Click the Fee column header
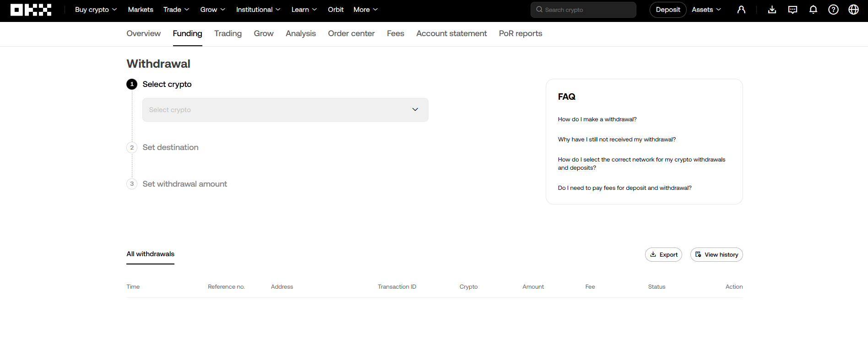This screenshot has width=868, height=339. [x=590, y=287]
